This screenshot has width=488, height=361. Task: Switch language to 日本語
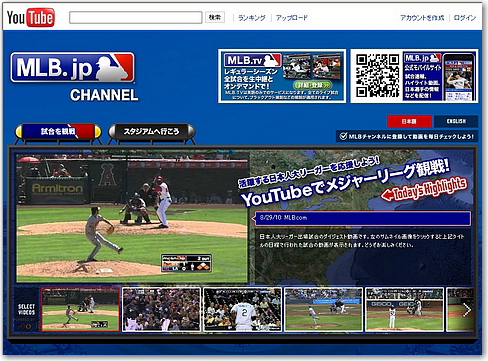409,121
